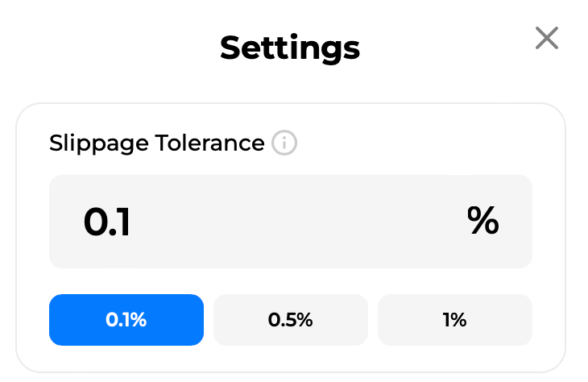This screenshot has width=588, height=382.
Task: Open the Slippage Tolerance info tooltip icon
Action: point(284,143)
